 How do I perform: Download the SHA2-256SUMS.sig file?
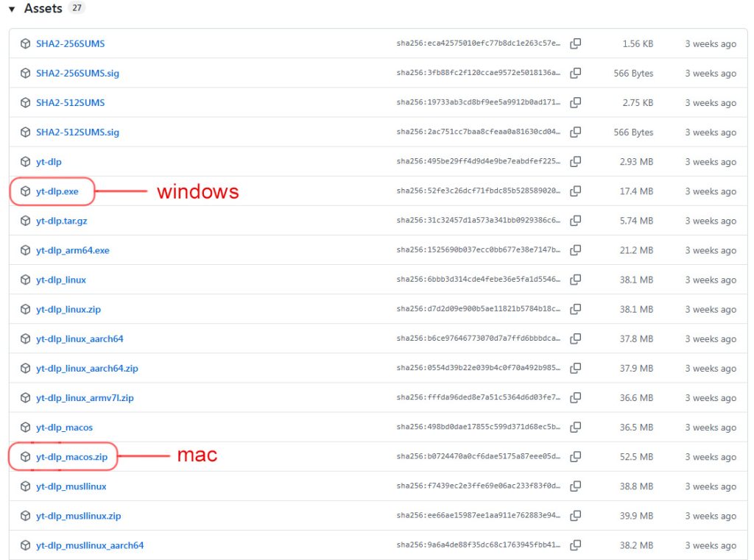pos(77,73)
